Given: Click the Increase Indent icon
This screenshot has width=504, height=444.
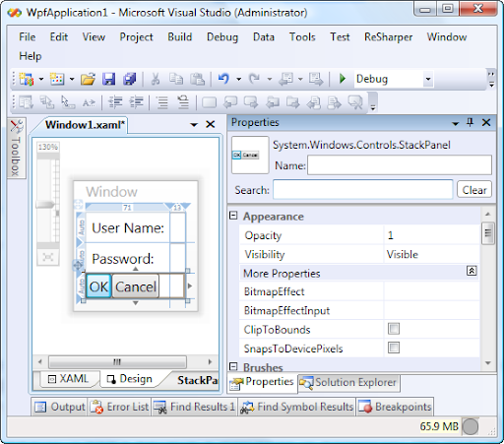Looking at the screenshot, I should click(136, 102).
